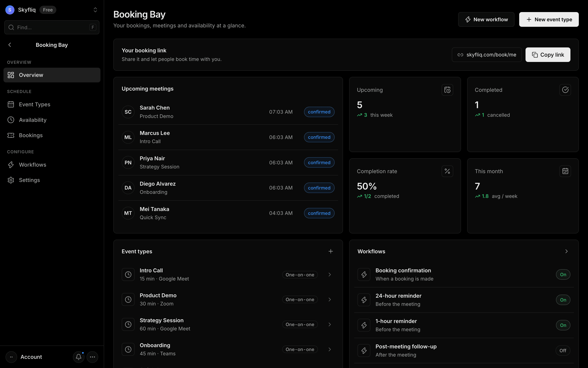Click the SC avatar for Sarah Chen
588x368 pixels.
click(128, 112)
